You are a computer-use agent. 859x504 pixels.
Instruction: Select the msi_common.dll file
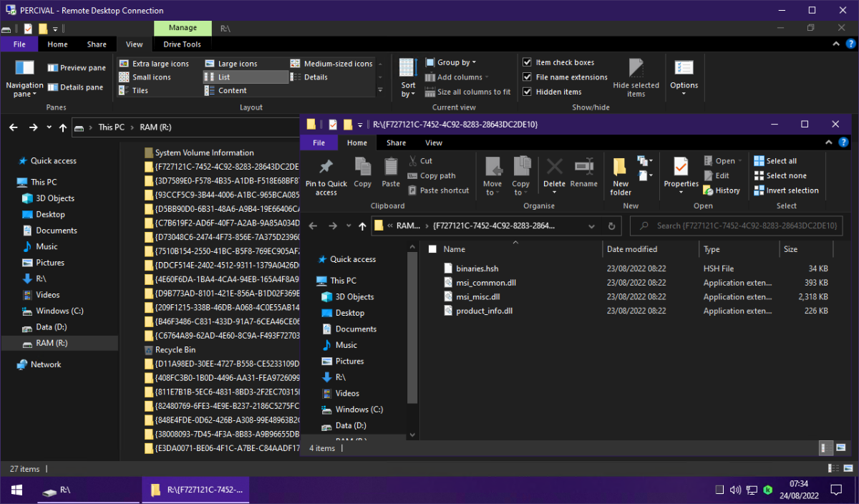(x=486, y=283)
